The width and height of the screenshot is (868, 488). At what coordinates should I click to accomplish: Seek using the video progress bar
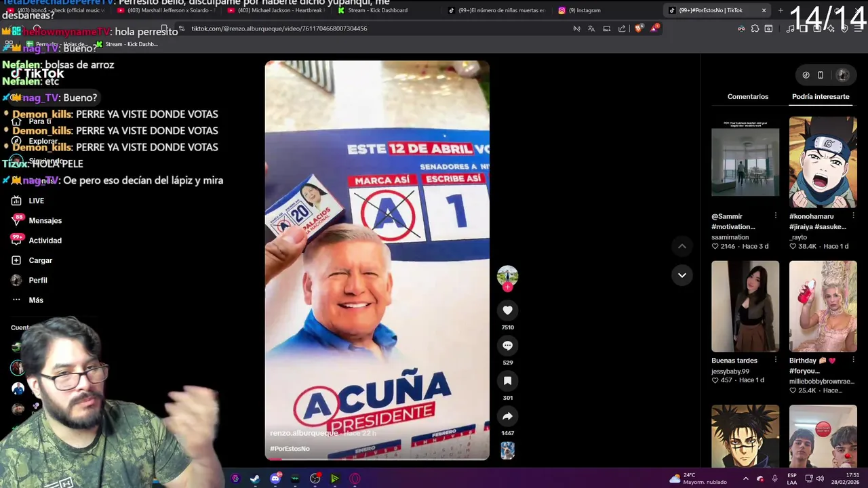click(377, 459)
